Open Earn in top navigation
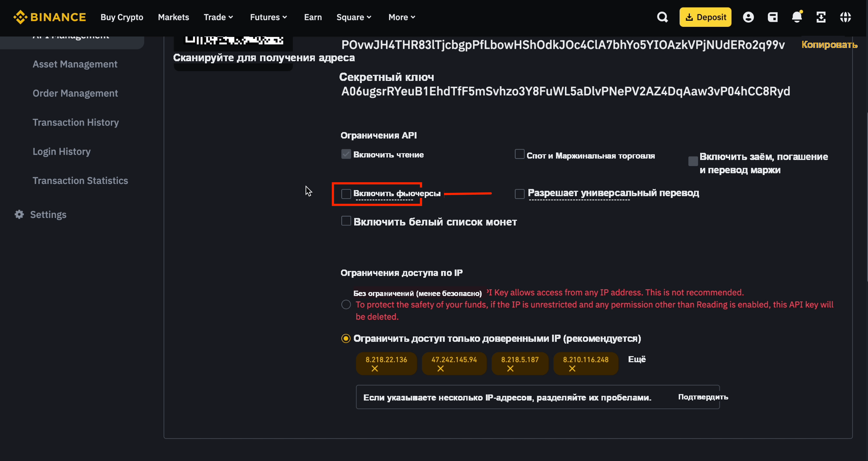The height and width of the screenshot is (461, 868). [x=313, y=17]
